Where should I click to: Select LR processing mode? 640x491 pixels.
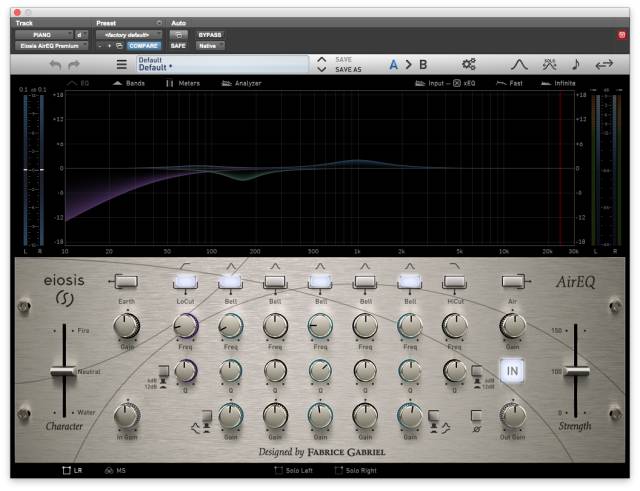point(72,471)
